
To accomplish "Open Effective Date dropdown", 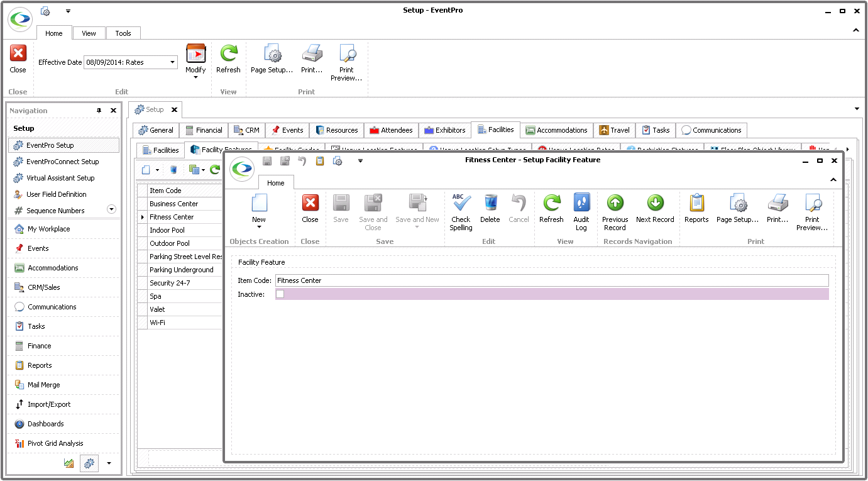I will point(172,62).
